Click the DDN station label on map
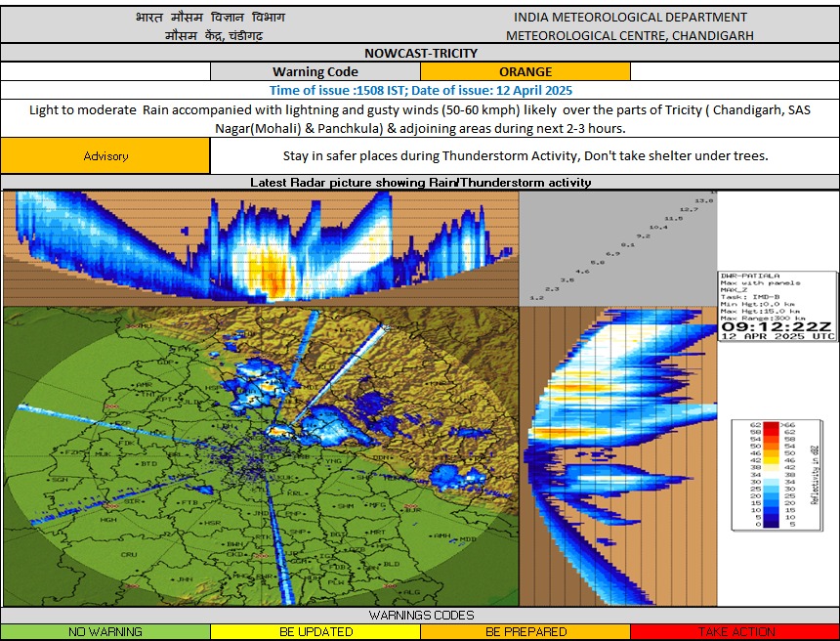This screenshot has height=641, width=840. tap(382, 458)
